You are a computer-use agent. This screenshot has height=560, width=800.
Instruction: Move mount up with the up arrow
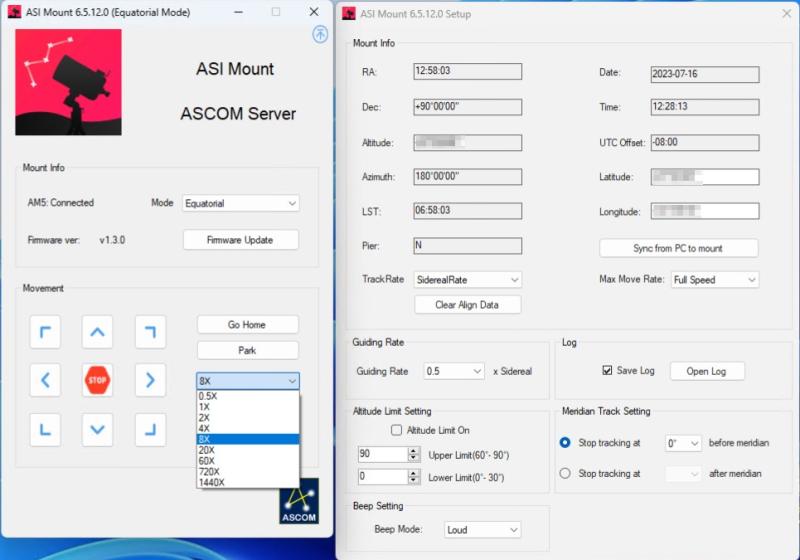(x=97, y=332)
